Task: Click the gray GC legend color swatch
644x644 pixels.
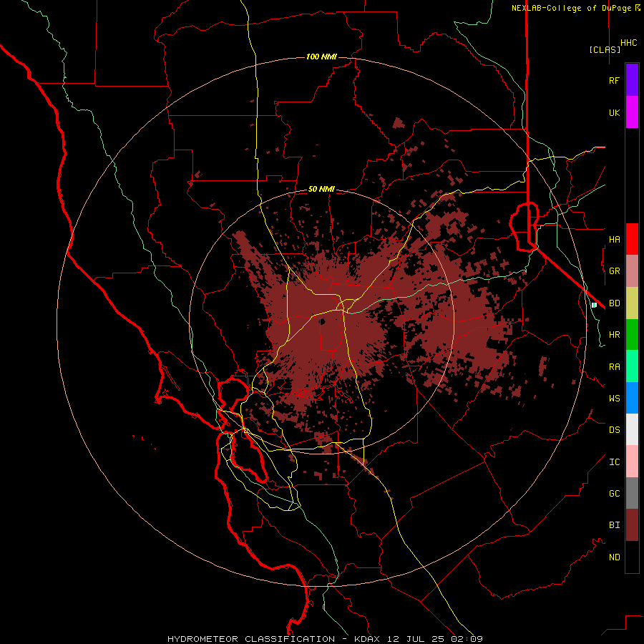Action: click(x=632, y=493)
